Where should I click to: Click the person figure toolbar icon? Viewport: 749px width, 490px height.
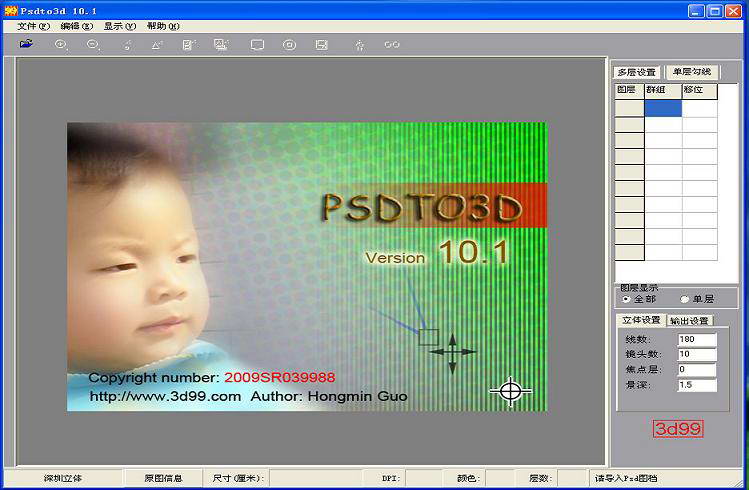(x=360, y=45)
